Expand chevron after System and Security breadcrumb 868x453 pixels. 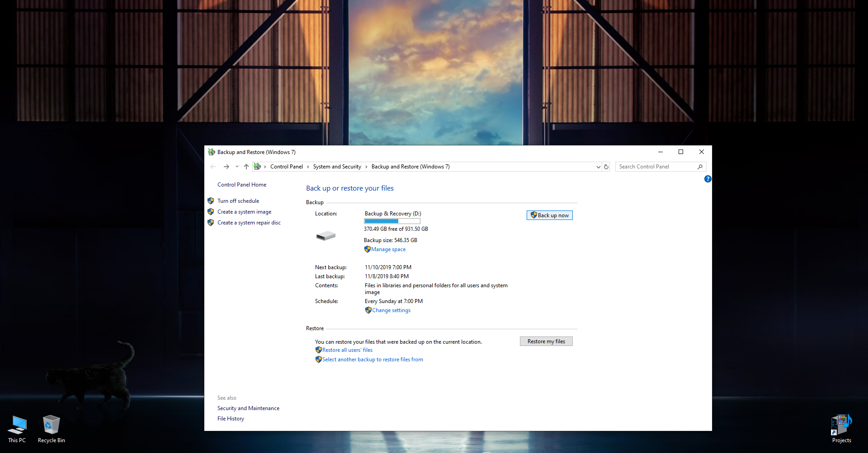pyautogui.click(x=366, y=167)
